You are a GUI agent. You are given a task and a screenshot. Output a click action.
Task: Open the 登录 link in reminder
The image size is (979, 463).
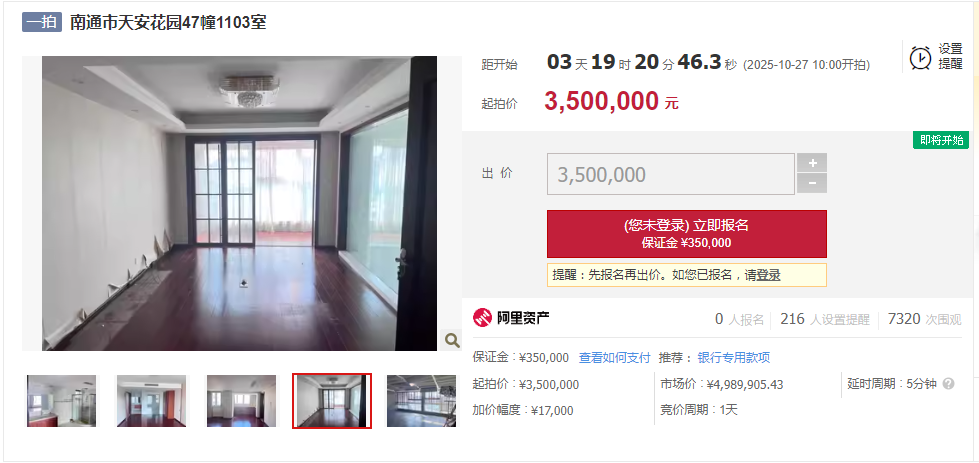tap(768, 275)
